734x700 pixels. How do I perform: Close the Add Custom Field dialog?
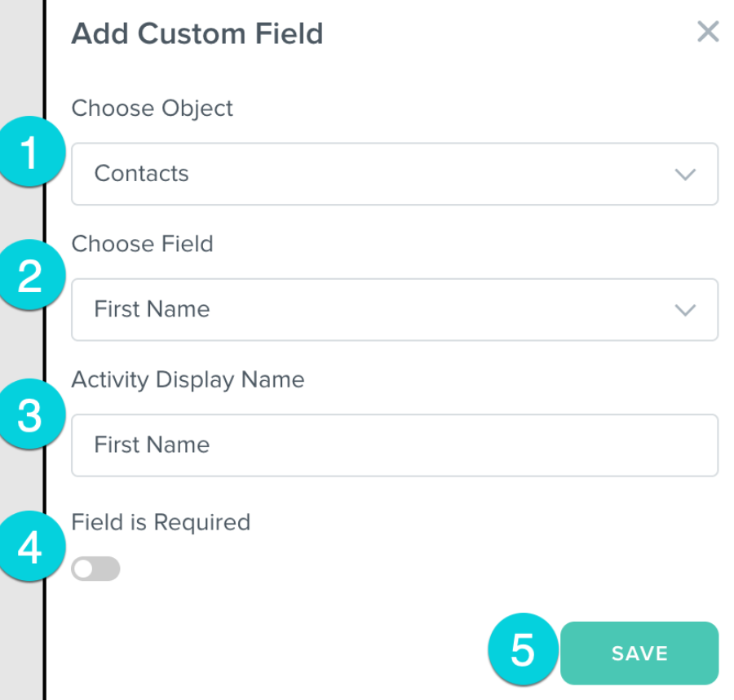coord(708,32)
